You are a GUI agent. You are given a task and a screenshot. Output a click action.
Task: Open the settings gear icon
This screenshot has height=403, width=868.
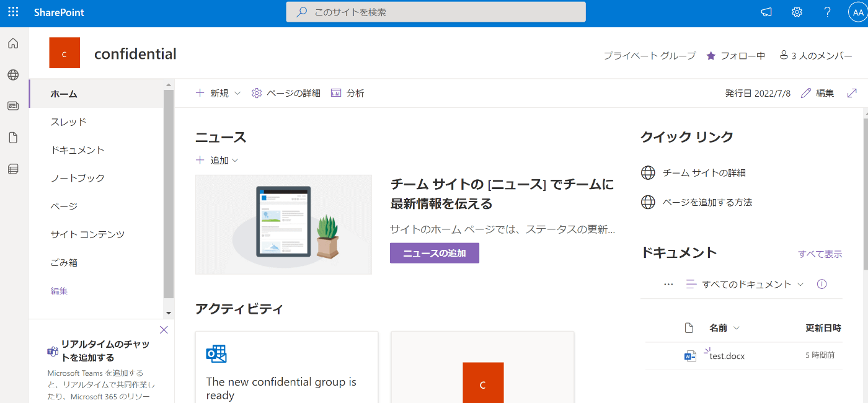pos(797,12)
